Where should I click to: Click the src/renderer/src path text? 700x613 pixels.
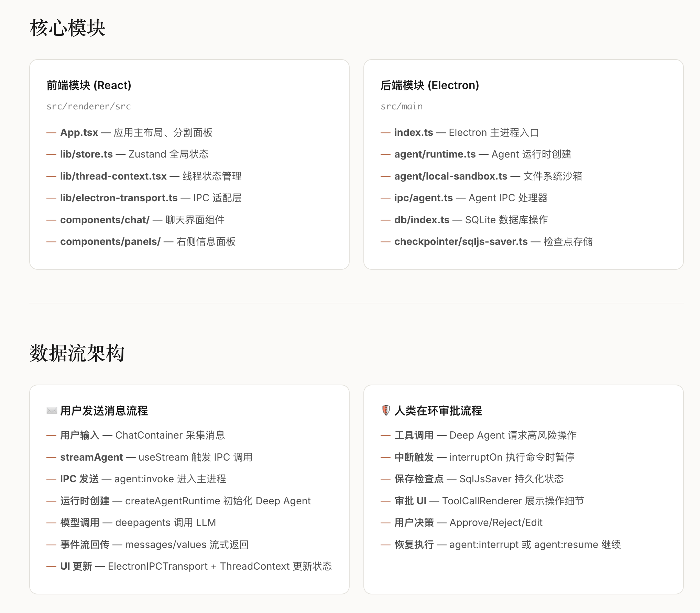click(x=89, y=106)
